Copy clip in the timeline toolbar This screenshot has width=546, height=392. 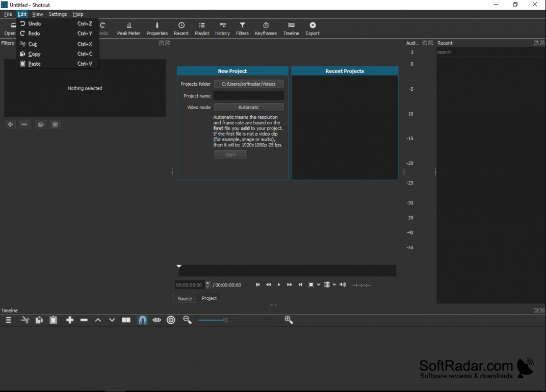click(x=39, y=320)
